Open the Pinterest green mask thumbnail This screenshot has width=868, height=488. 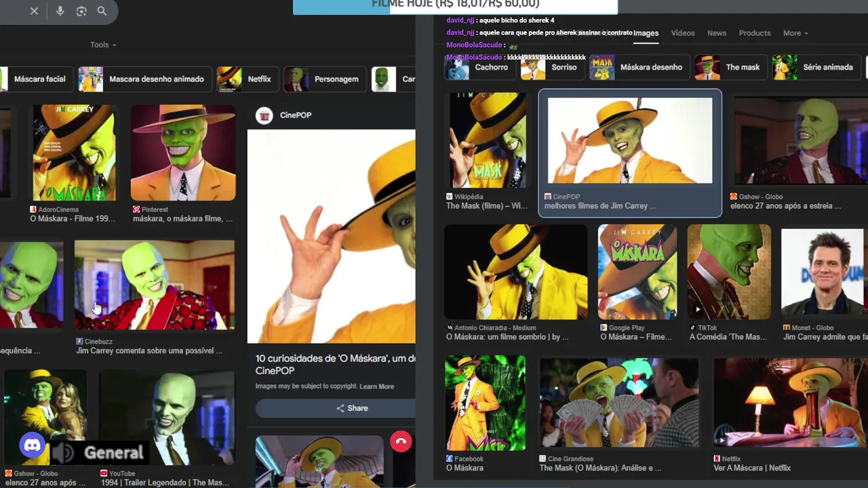[183, 152]
